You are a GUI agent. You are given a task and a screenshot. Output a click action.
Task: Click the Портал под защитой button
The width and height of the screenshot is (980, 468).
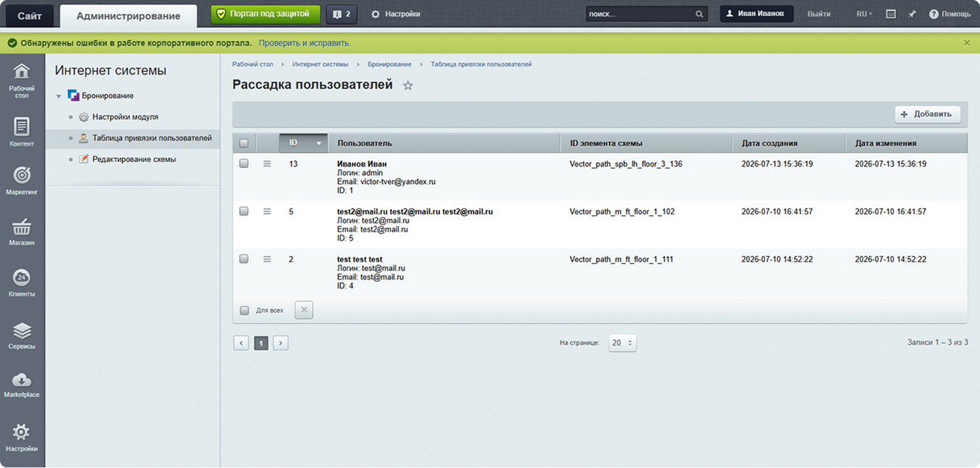pos(266,14)
